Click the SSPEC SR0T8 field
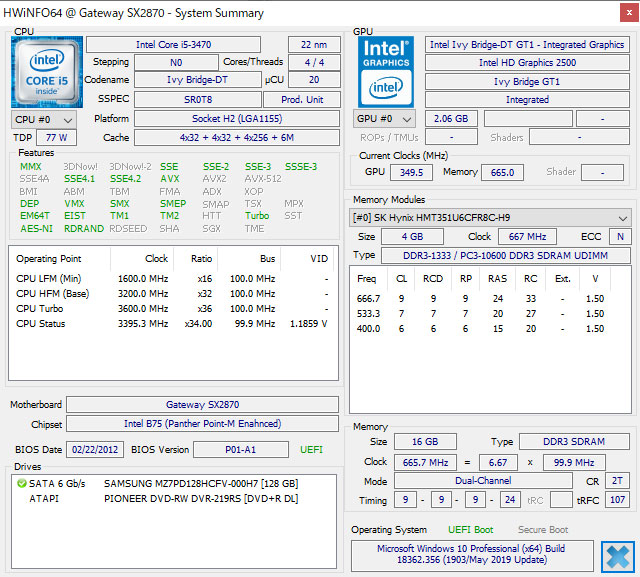 (x=198, y=100)
